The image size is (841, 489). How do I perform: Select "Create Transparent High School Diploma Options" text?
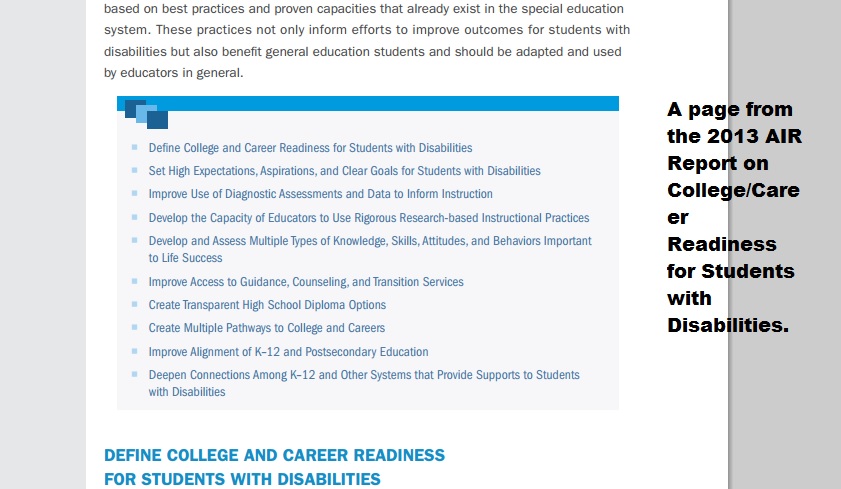(x=267, y=305)
